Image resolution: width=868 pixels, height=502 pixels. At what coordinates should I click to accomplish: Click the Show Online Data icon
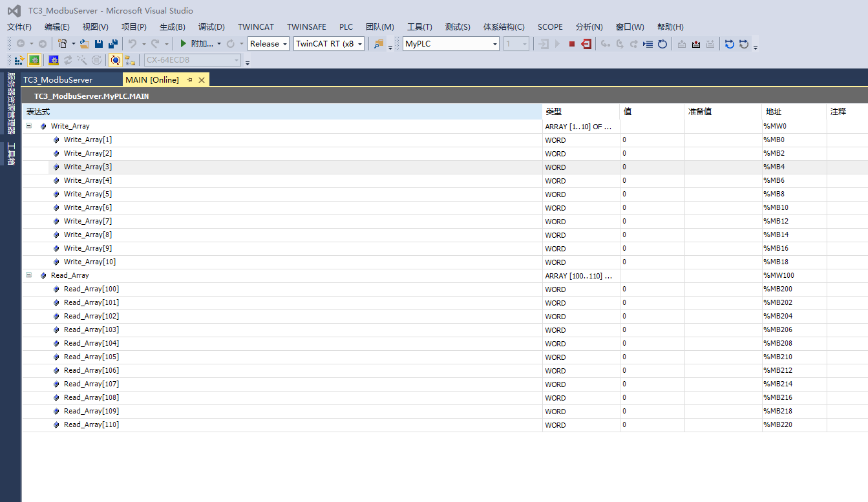tap(115, 60)
